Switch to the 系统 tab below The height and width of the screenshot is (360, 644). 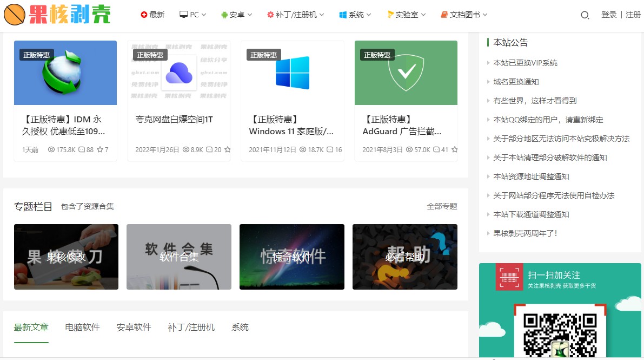click(240, 328)
